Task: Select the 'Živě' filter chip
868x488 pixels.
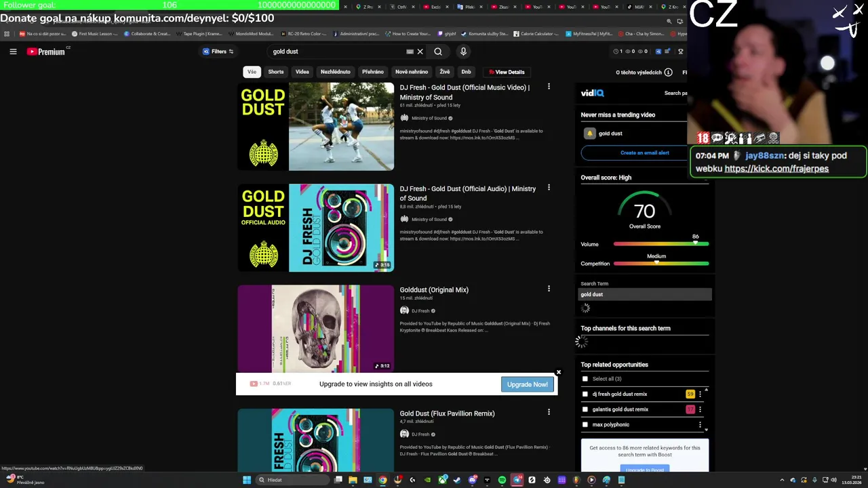Action: pyautogui.click(x=445, y=72)
